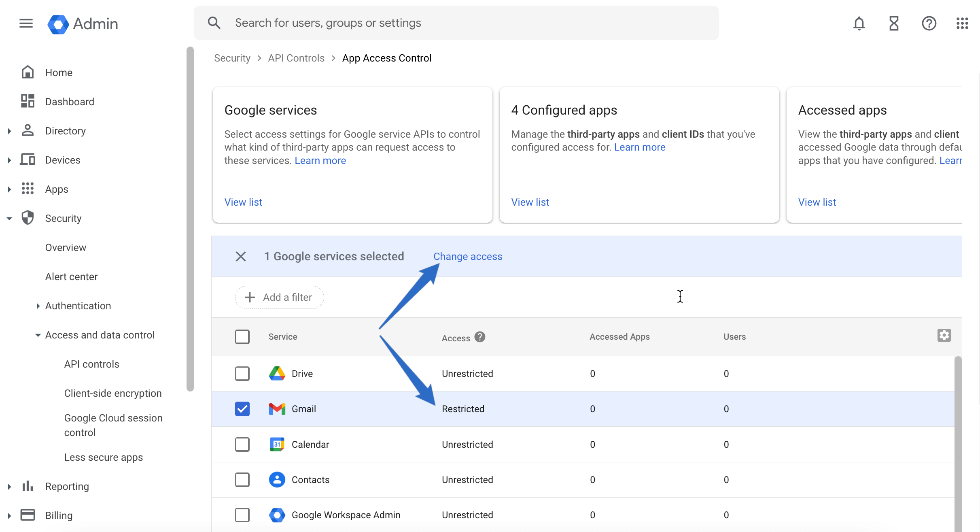Collapse the Security section arrow
The height and width of the screenshot is (532, 980).
pos(9,218)
